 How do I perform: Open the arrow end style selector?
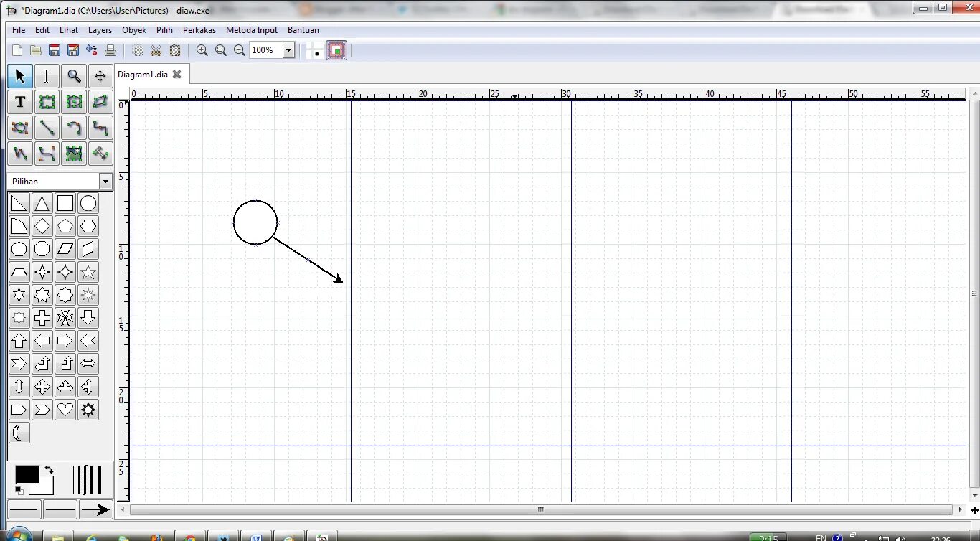pos(95,509)
